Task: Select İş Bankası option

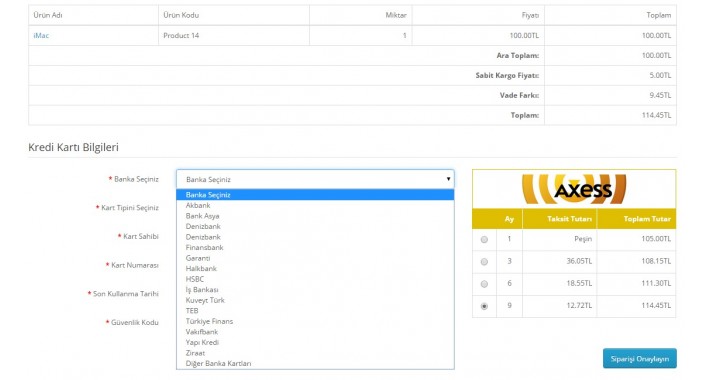Action: [x=315, y=289]
